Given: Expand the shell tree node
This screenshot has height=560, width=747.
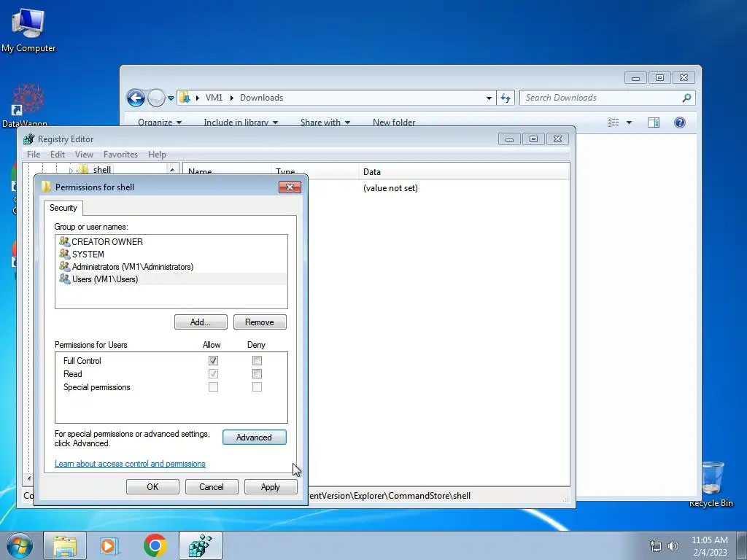Looking at the screenshot, I should 71,170.
